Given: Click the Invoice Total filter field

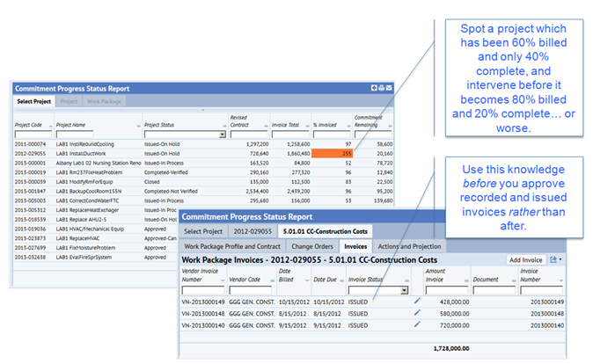Looking at the screenshot, I should pos(290,135).
